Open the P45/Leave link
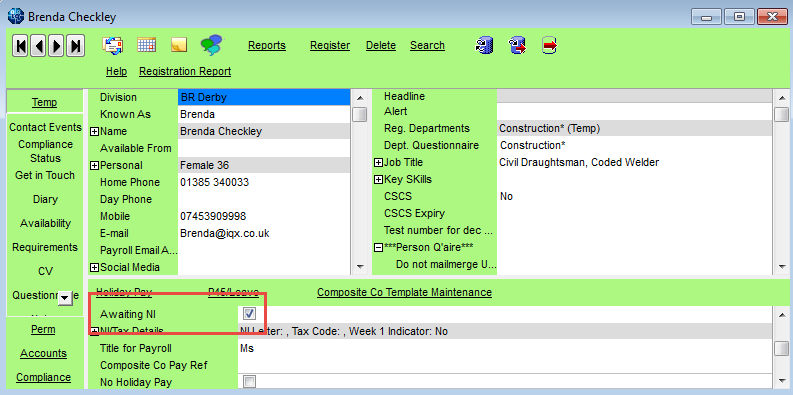The image size is (793, 395). (x=234, y=292)
